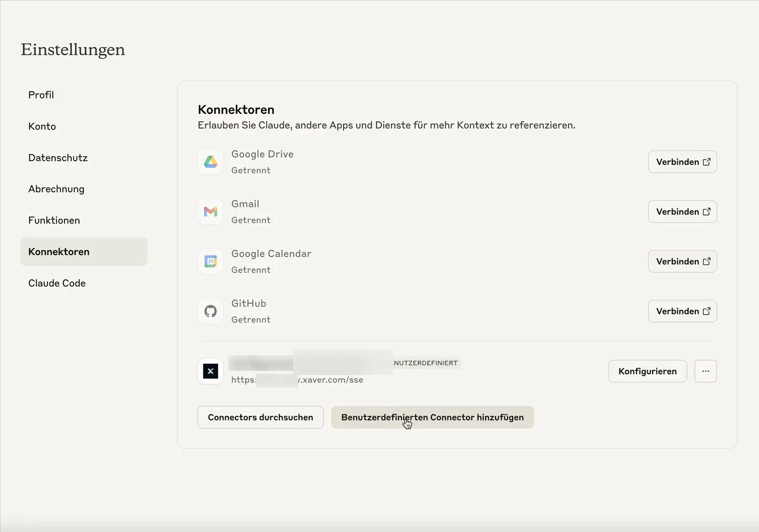Click the Gmail envelope icon

point(210,212)
